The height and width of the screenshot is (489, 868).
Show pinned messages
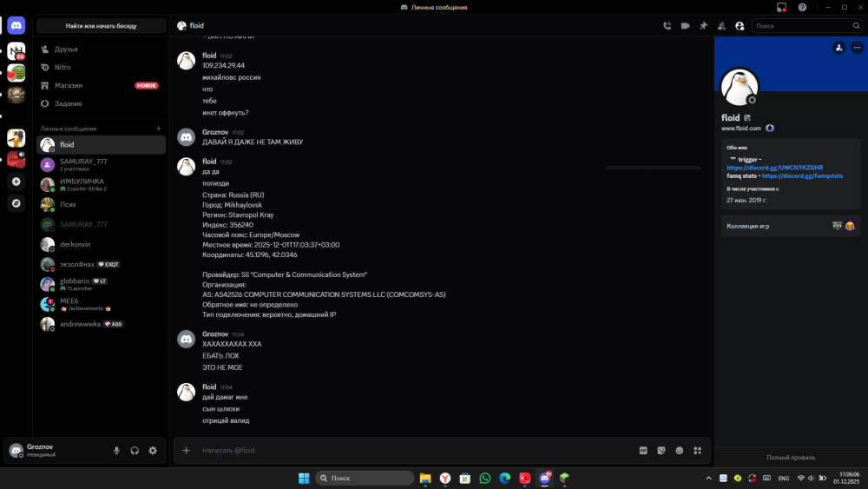(704, 25)
